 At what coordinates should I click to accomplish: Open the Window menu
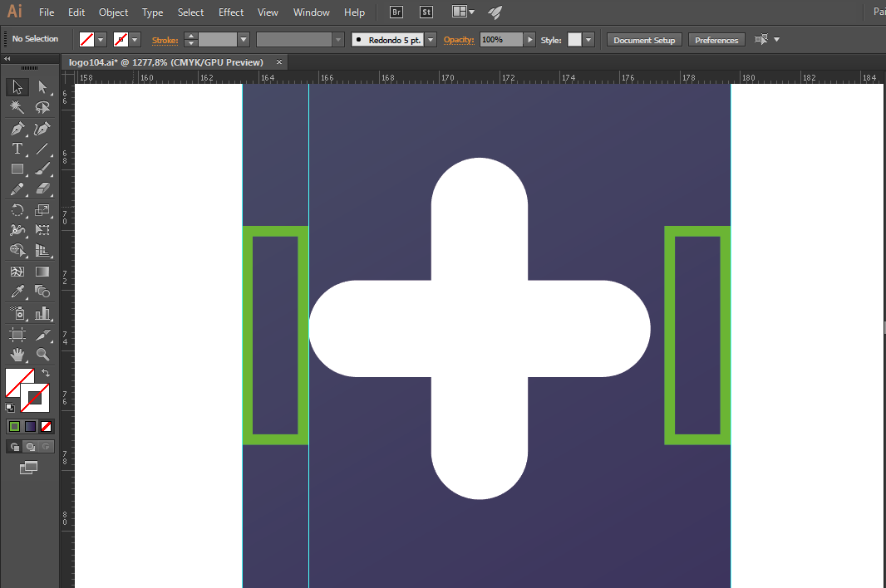click(312, 12)
